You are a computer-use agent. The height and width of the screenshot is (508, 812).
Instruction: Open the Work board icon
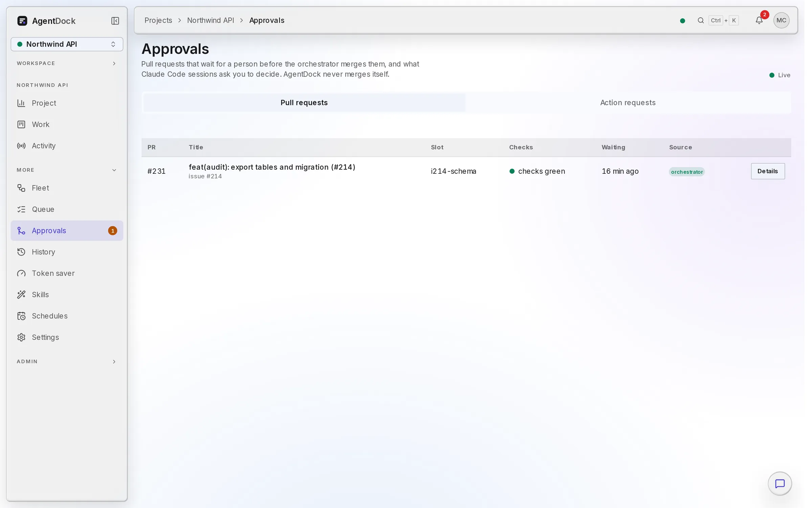21,124
